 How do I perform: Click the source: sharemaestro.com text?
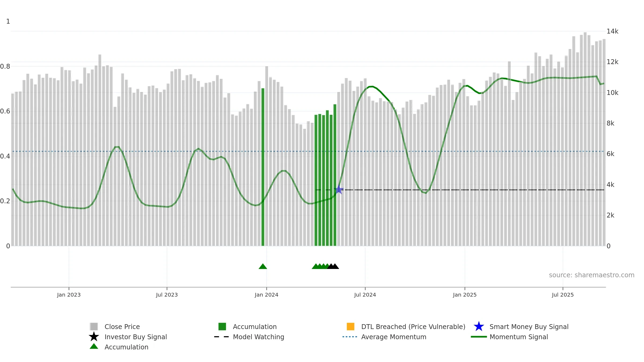[x=592, y=275]
